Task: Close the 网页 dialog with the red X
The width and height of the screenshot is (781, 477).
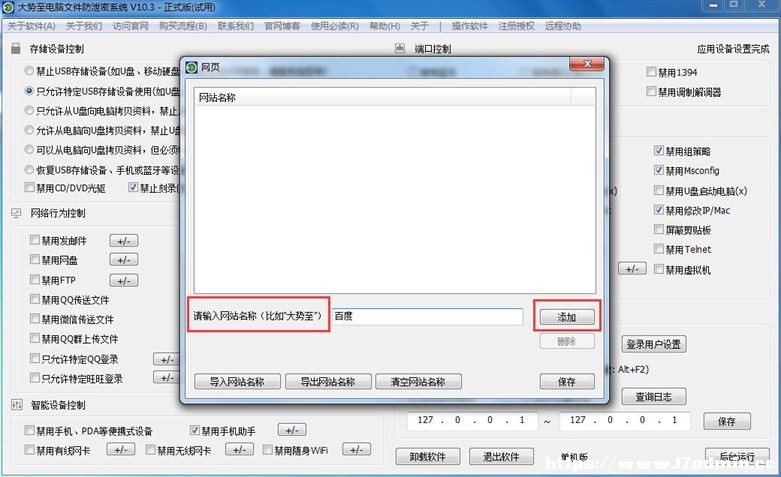Action: coord(587,64)
